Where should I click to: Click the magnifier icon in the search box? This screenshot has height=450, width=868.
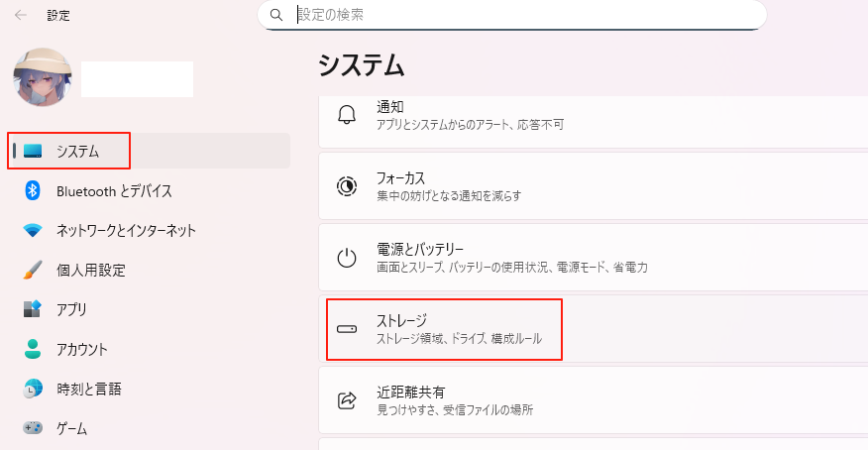277,15
